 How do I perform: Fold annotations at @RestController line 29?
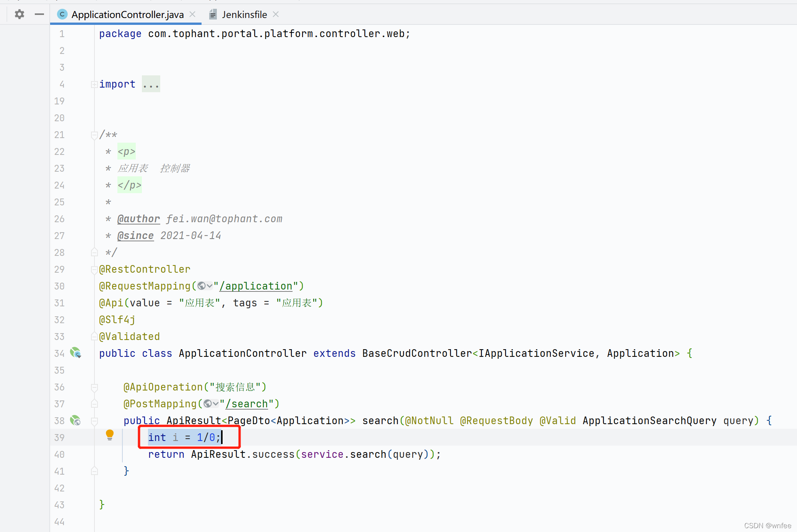[94, 270]
